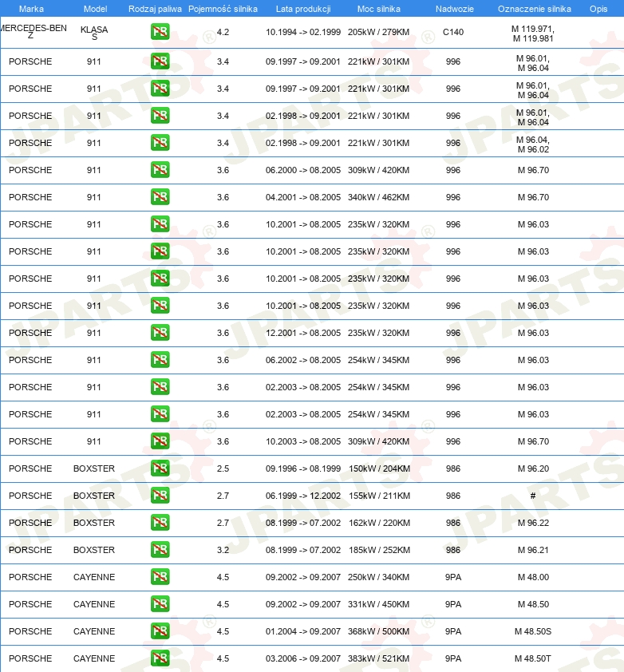Viewport: 624px width, 672px height.
Task: Click fuel icon for 911 produced from 12.2001
Action: pyautogui.click(x=160, y=333)
